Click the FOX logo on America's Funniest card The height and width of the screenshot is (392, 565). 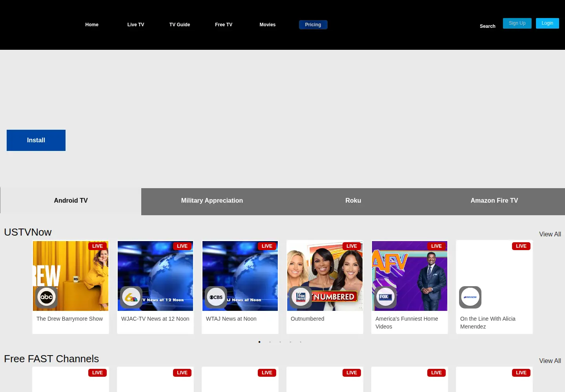click(385, 297)
